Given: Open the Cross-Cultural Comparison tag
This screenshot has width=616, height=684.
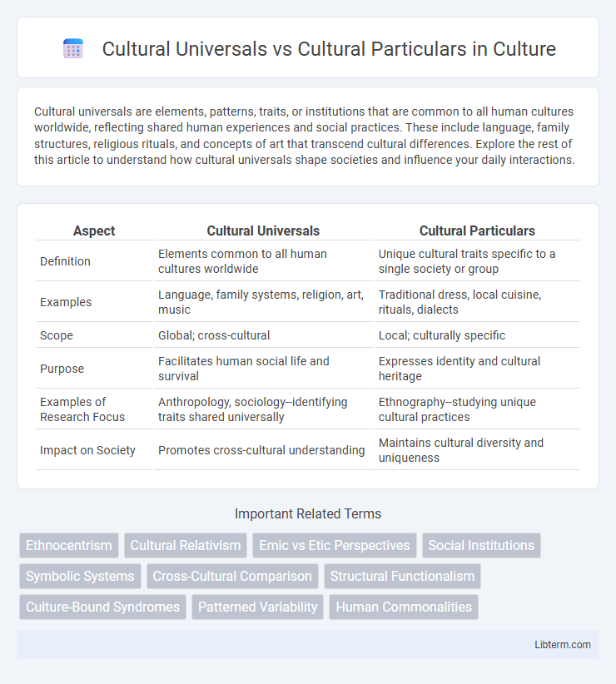Looking at the screenshot, I should click(232, 577).
